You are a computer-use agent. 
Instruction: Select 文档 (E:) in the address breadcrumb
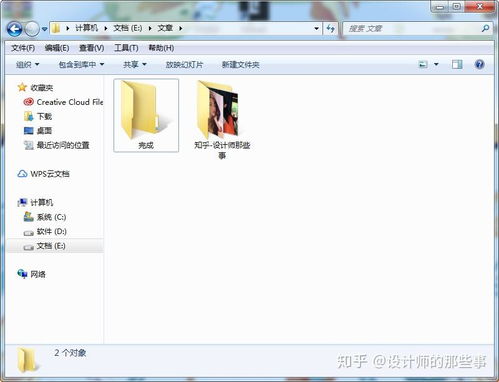coord(128,28)
